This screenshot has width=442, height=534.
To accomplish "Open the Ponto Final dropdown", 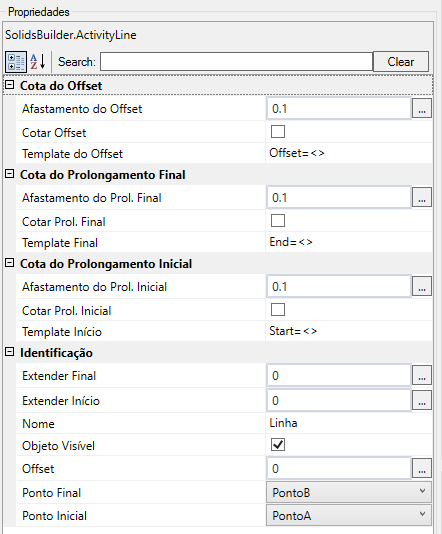I will (x=349, y=492).
